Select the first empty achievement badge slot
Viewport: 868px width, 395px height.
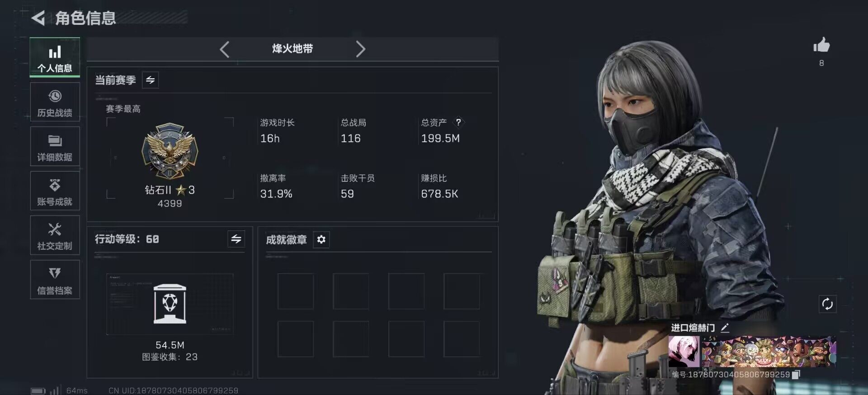coord(296,291)
